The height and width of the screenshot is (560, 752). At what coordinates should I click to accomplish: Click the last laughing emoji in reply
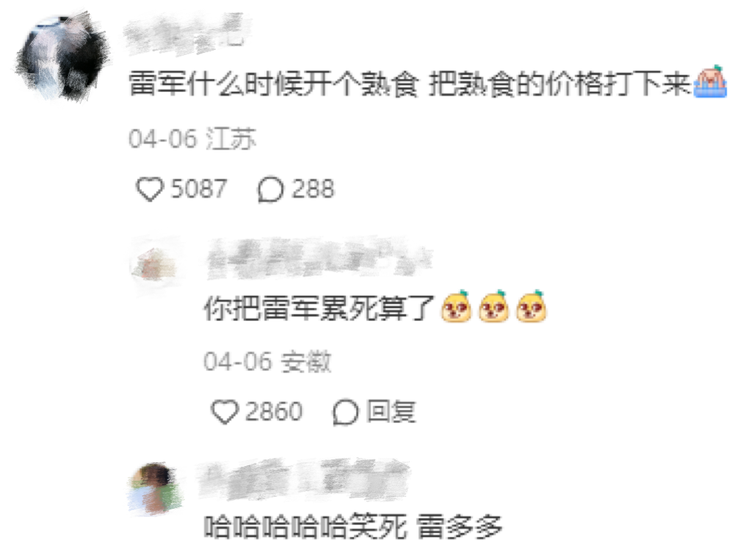click(532, 306)
